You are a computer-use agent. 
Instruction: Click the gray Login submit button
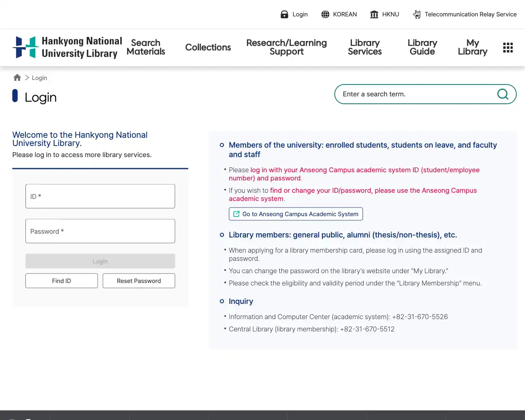click(100, 261)
